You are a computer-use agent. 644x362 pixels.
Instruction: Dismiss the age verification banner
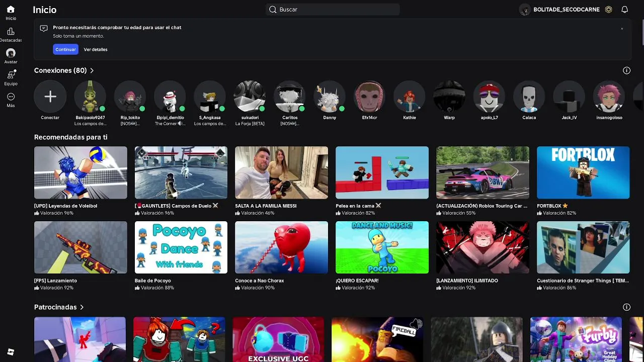(x=622, y=29)
